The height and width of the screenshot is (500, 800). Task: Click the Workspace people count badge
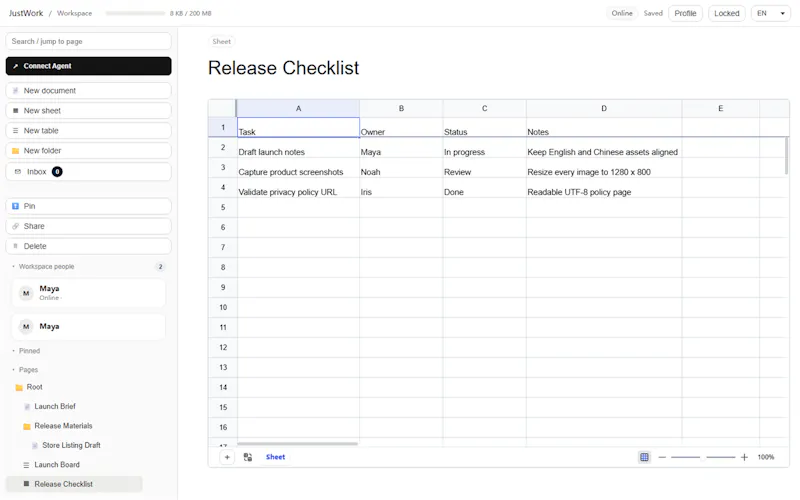(160, 266)
